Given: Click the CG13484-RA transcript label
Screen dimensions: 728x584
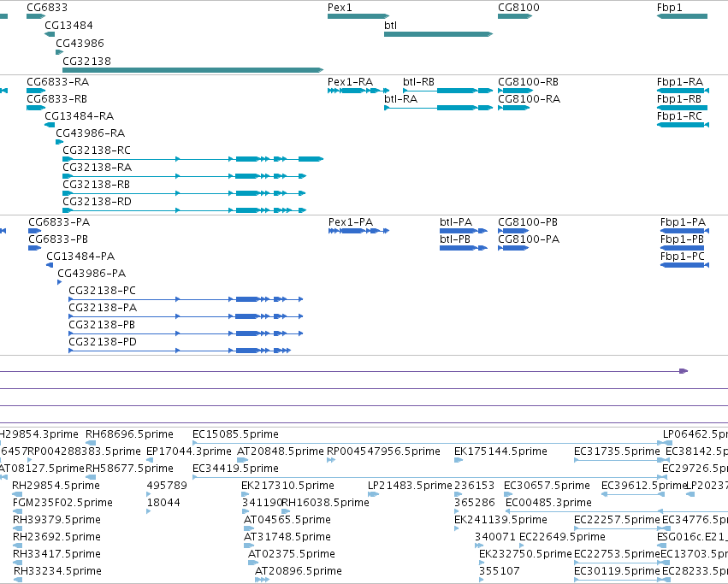Looking at the screenshot, I should pyautogui.click(x=79, y=115).
